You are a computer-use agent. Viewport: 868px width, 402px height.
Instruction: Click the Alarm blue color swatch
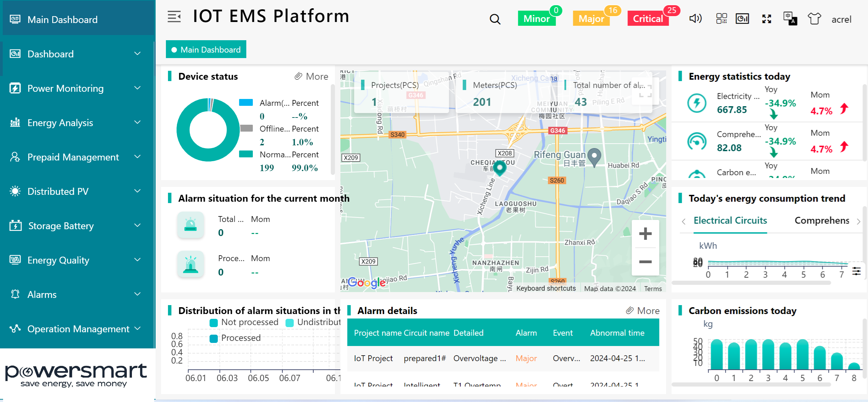[246, 102]
